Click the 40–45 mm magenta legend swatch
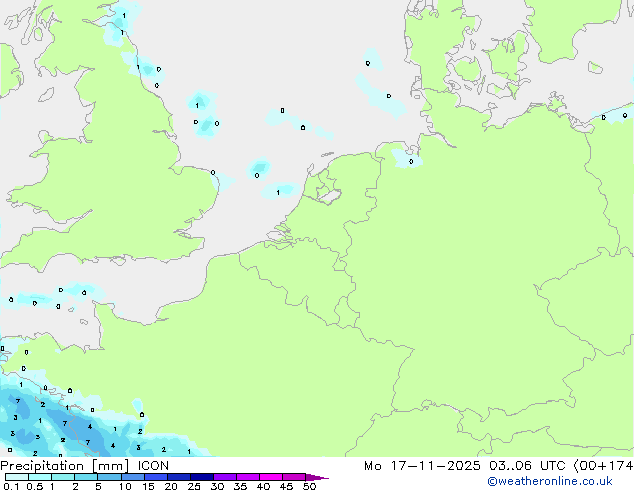The height and width of the screenshot is (490, 634). pyautogui.click(x=271, y=477)
